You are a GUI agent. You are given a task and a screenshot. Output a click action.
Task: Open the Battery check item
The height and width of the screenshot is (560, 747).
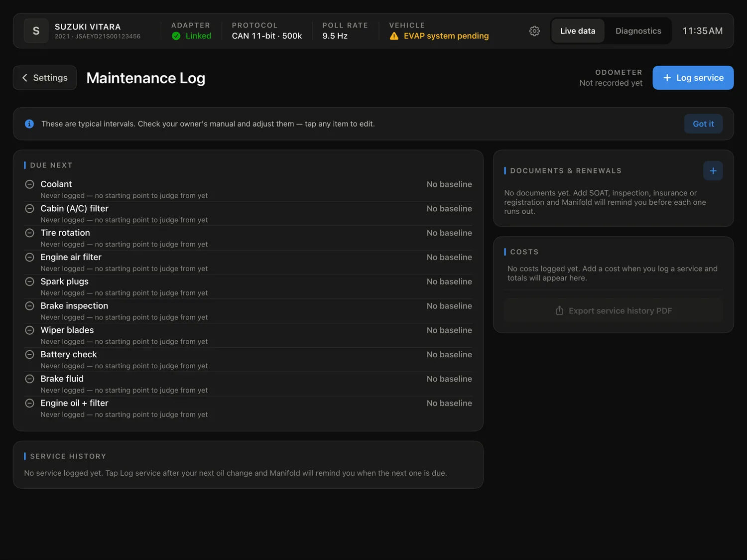pyautogui.click(x=249, y=360)
